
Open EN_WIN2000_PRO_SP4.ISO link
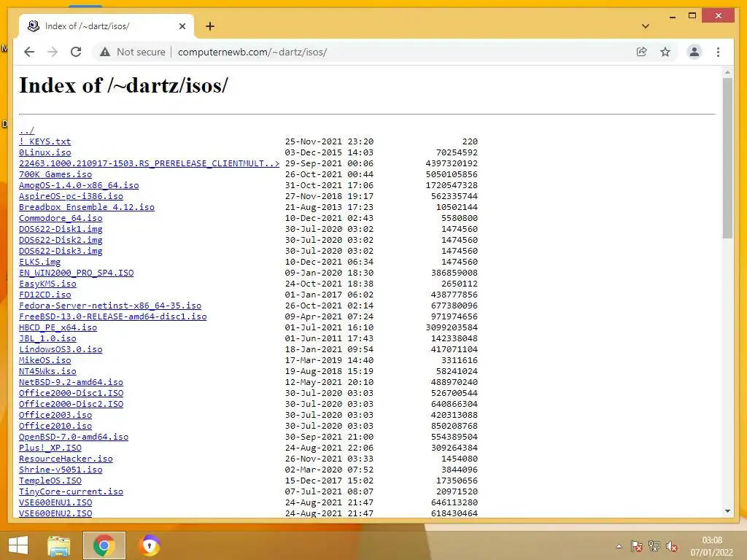[x=76, y=273]
